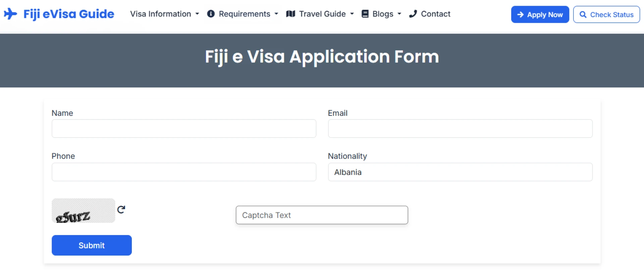Image resolution: width=644 pixels, height=280 pixels.
Task: Select the Contact menu item
Action: tap(435, 14)
